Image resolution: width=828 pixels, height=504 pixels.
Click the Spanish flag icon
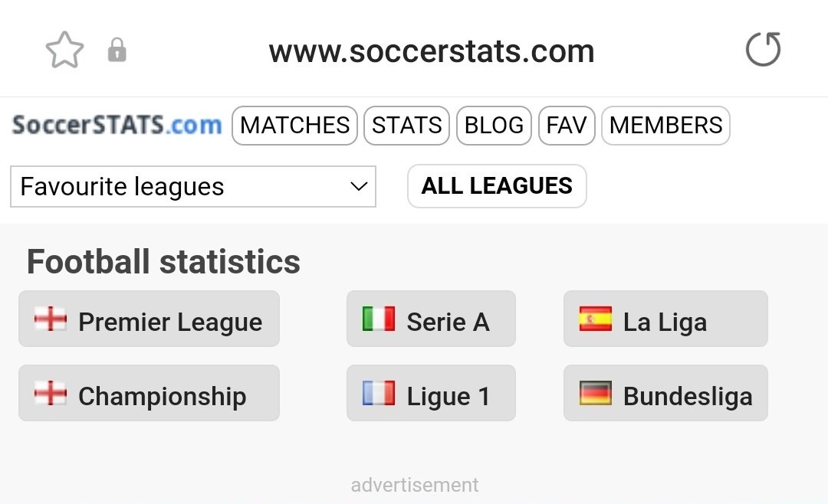click(596, 319)
